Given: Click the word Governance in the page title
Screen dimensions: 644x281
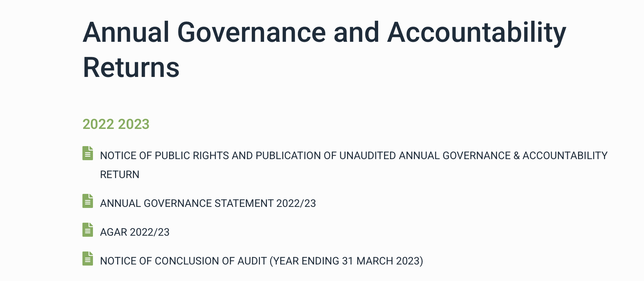Looking at the screenshot, I should click(251, 32).
